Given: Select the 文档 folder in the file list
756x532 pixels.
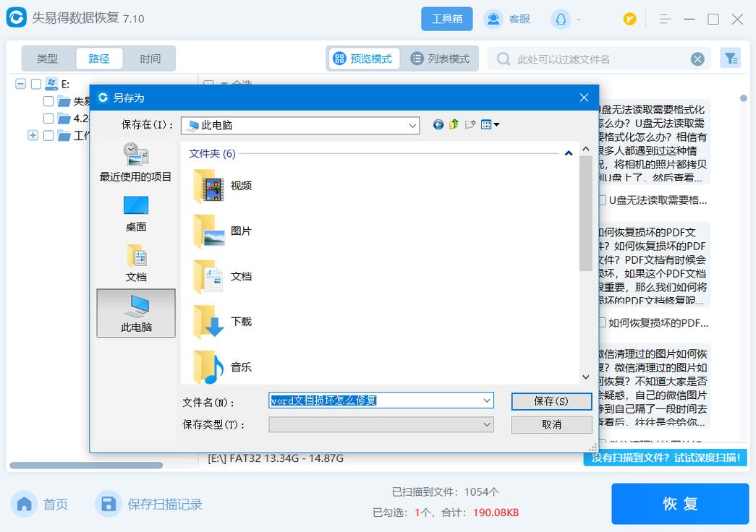Looking at the screenshot, I should click(222, 276).
